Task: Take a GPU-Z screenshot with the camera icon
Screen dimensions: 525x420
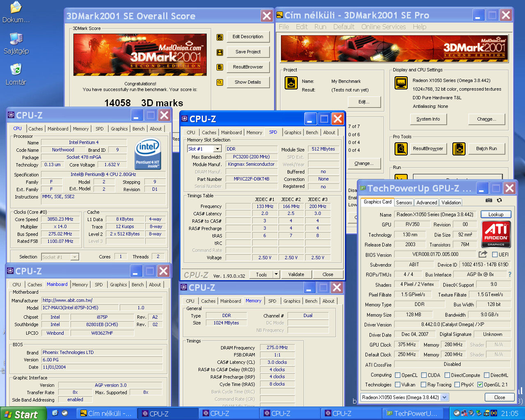Action: coord(489,201)
